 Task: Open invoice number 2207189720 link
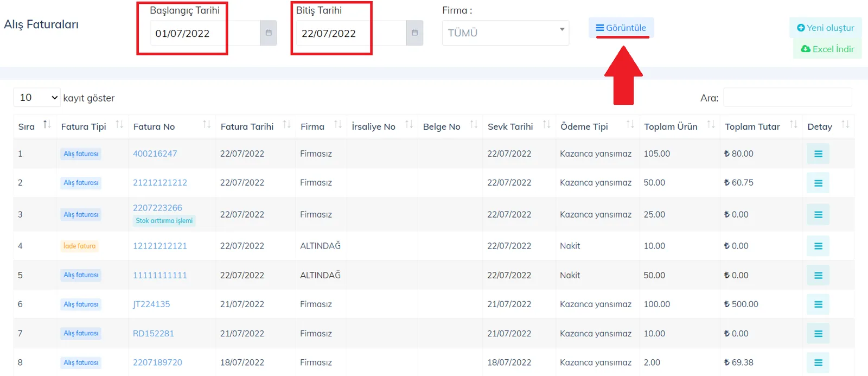158,362
